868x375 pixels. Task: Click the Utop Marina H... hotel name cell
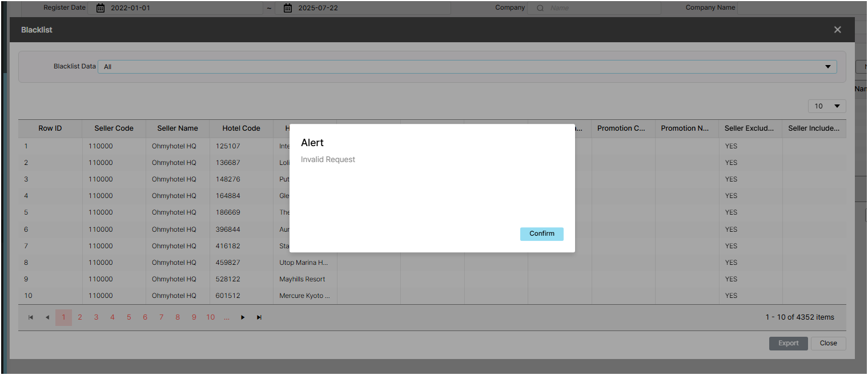click(305, 263)
